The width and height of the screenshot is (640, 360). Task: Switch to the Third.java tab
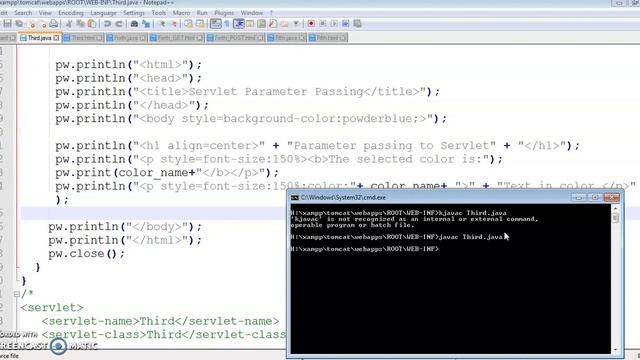40,38
